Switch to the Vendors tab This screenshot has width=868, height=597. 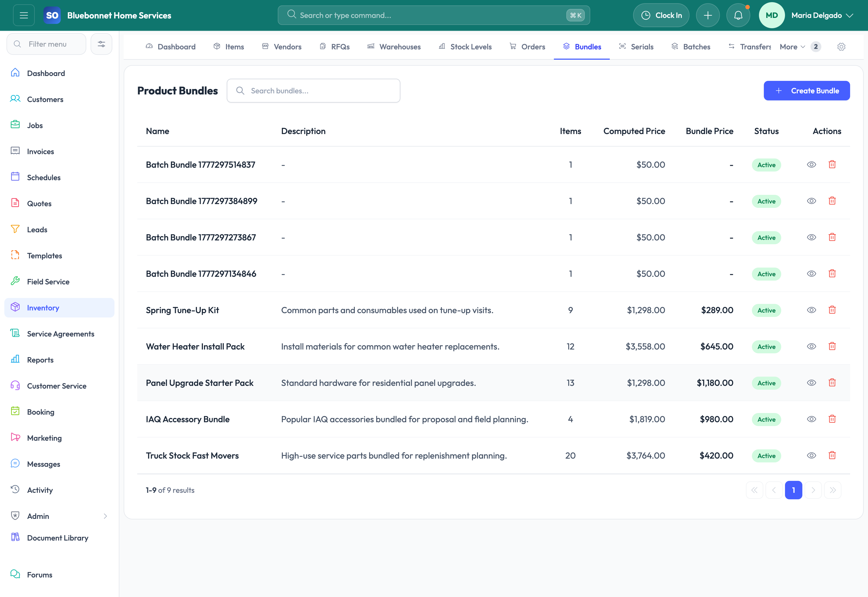(x=282, y=47)
